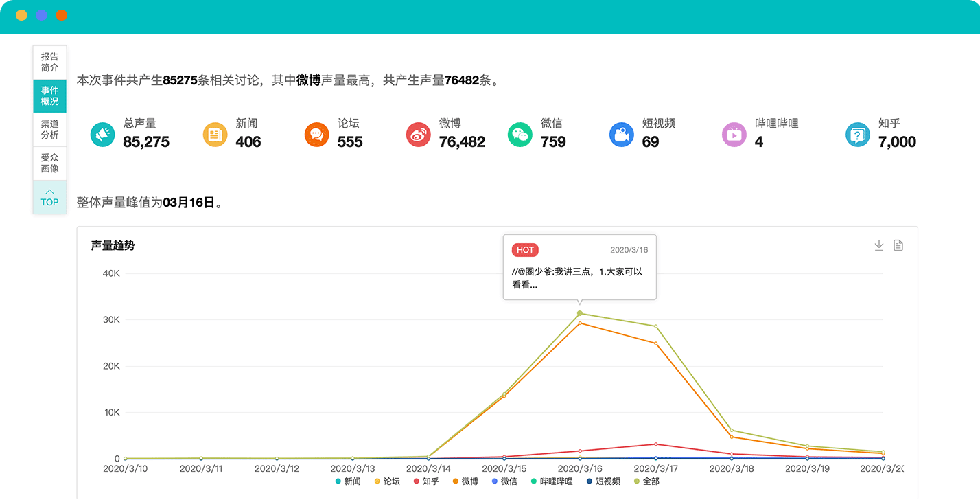Click the 哔哩哔哩 TV icon

click(x=734, y=134)
